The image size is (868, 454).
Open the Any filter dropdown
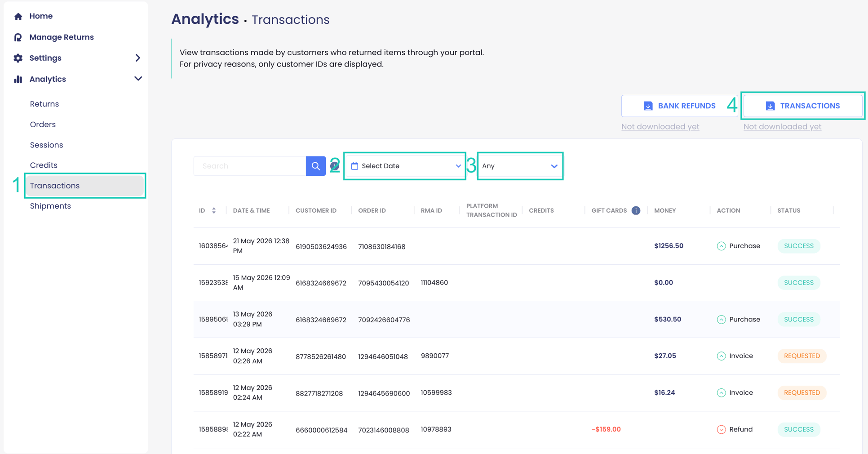click(x=520, y=166)
